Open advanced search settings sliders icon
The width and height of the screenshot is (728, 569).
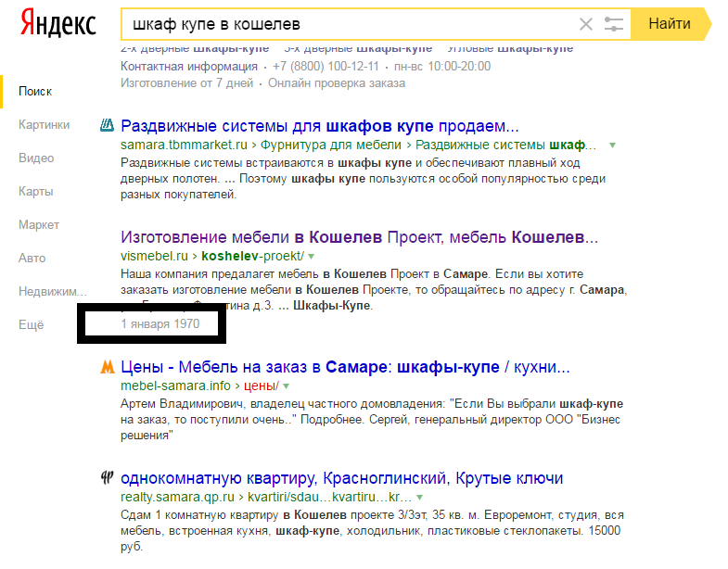pyautogui.click(x=613, y=24)
